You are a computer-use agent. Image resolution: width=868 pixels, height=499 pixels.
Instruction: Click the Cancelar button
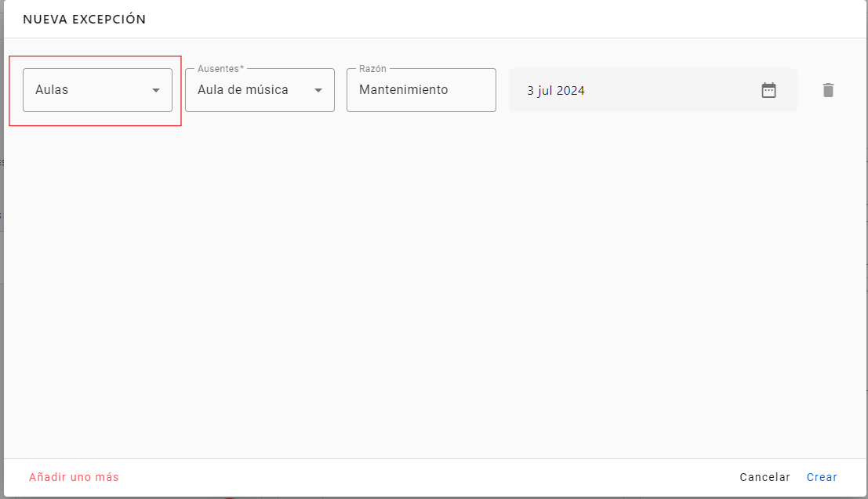(765, 477)
